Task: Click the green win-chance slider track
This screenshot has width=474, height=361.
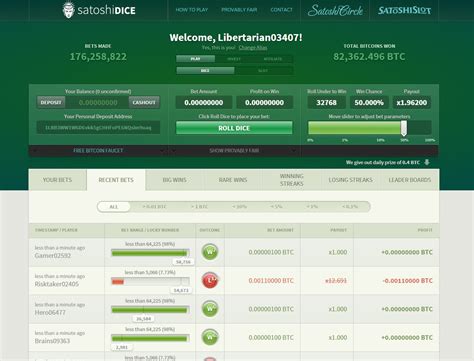Action: [354, 128]
